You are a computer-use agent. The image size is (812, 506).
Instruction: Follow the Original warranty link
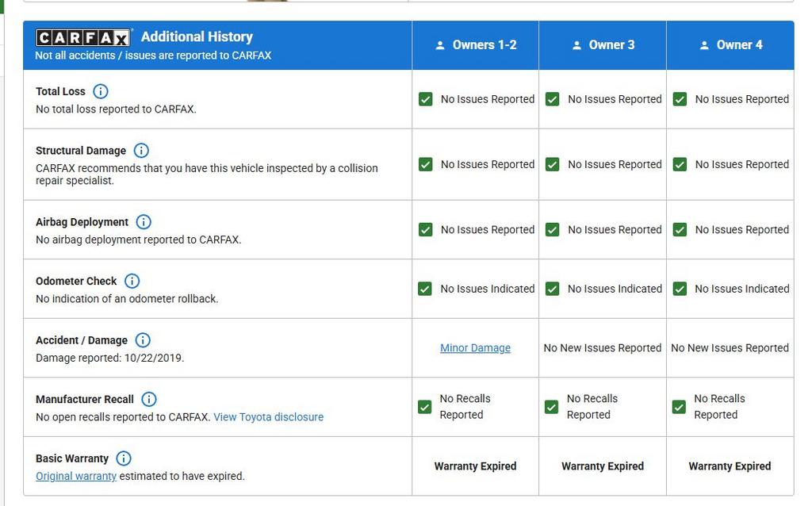(x=76, y=477)
